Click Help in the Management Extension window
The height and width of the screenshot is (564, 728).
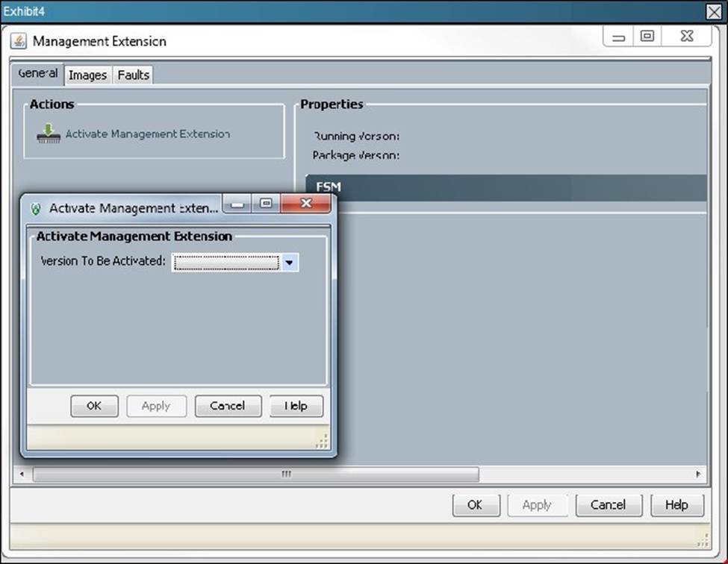677,504
